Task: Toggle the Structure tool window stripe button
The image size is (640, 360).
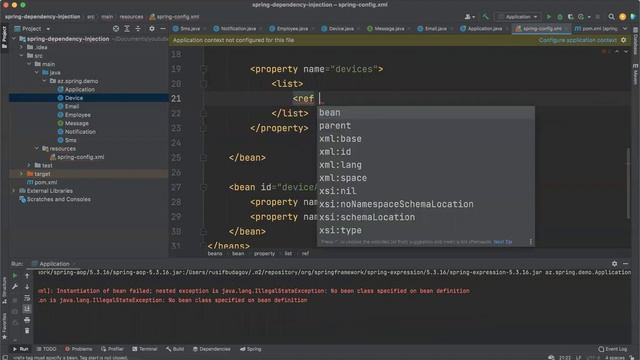Action: click(x=4, y=290)
